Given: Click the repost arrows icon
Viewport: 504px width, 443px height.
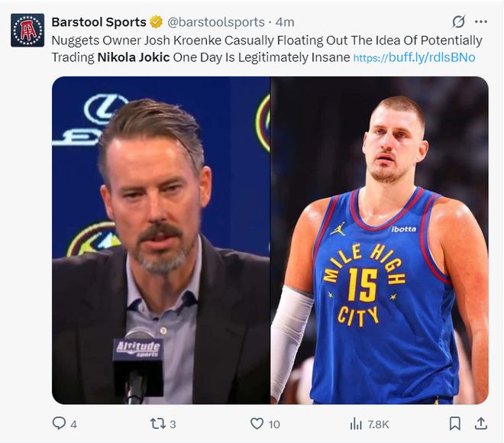Looking at the screenshot, I should click(157, 423).
